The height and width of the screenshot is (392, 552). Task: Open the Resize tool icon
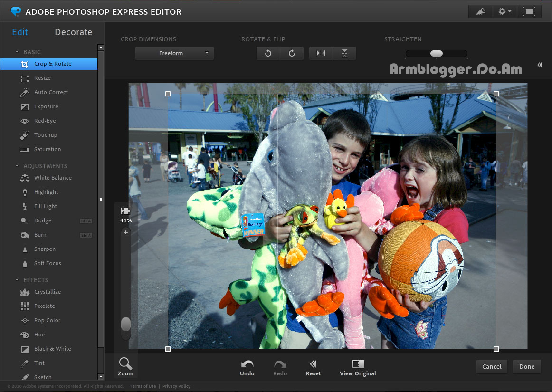click(x=24, y=78)
